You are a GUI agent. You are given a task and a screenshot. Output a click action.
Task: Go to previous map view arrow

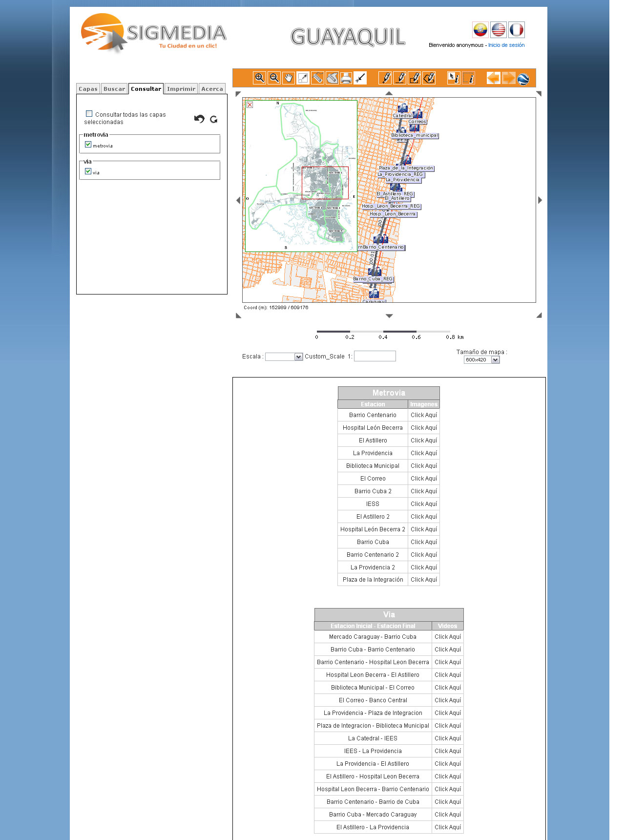tap(494, 78)
